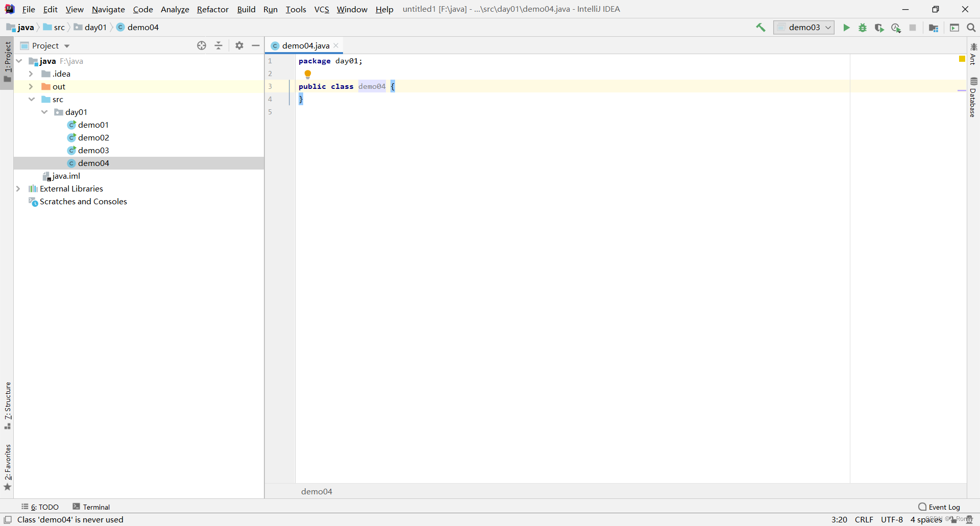Open the Event Log
Screen dimensions: 980x526
tap(939, 507)
